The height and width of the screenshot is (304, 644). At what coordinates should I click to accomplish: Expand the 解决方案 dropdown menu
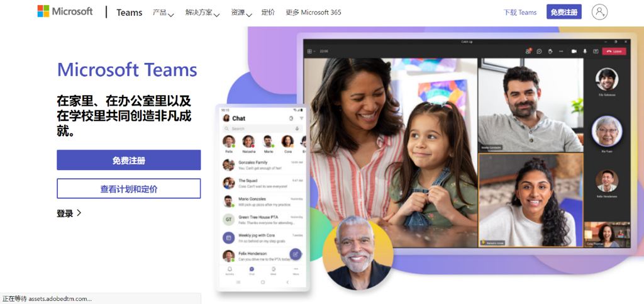203,13
